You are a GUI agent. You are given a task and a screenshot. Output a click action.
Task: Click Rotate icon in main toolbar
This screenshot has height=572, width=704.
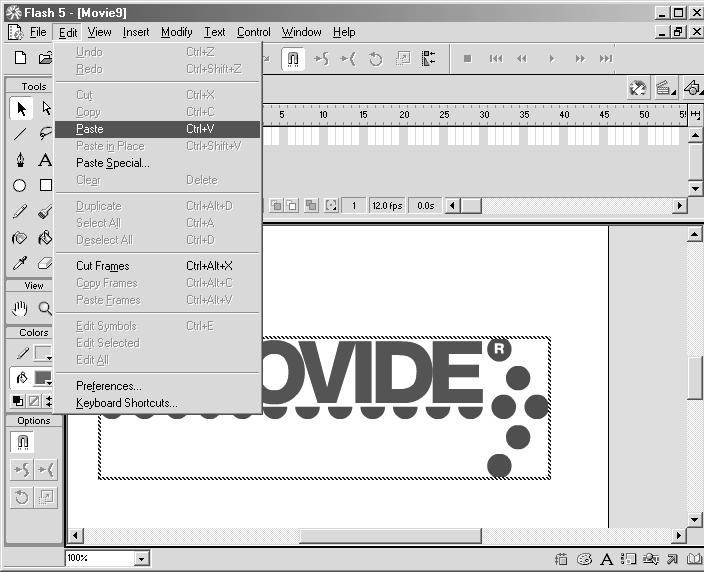pos(375,59)
